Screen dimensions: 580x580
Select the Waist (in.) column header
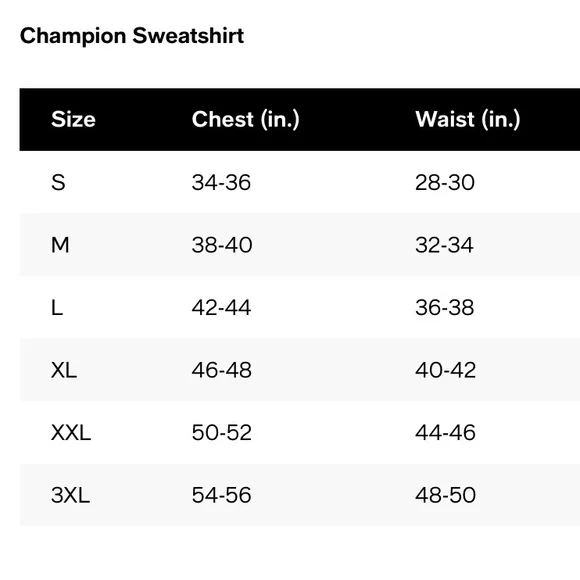coord(468,119)
